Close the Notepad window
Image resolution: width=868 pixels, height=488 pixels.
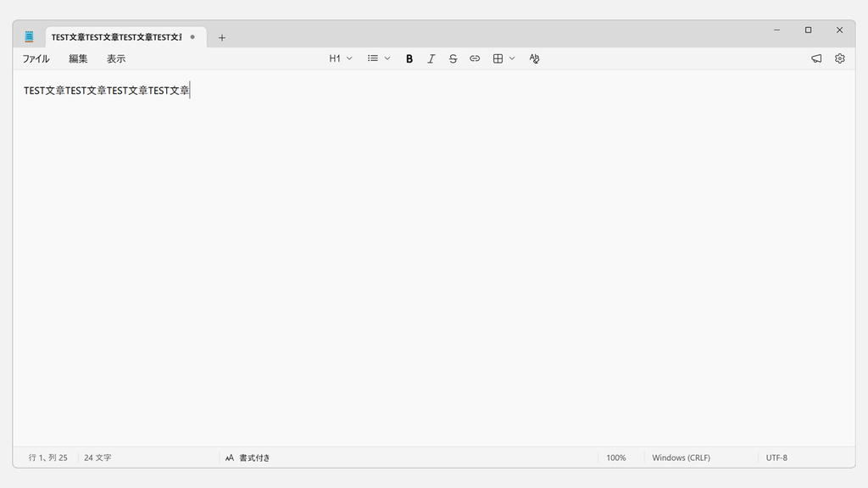click(x=840, y=30)
